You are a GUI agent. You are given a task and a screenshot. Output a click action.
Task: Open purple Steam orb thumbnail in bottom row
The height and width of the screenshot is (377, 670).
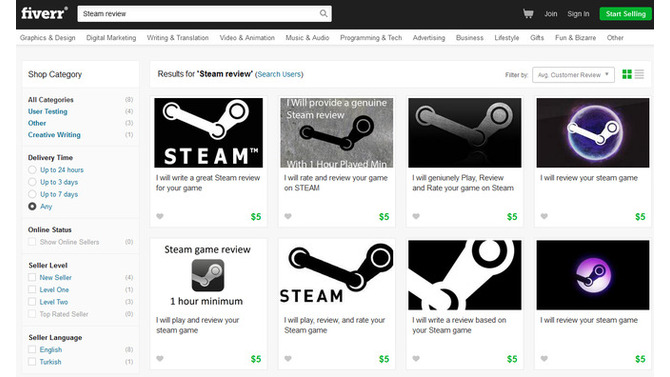pyautogui.click(x=593, y=275)
